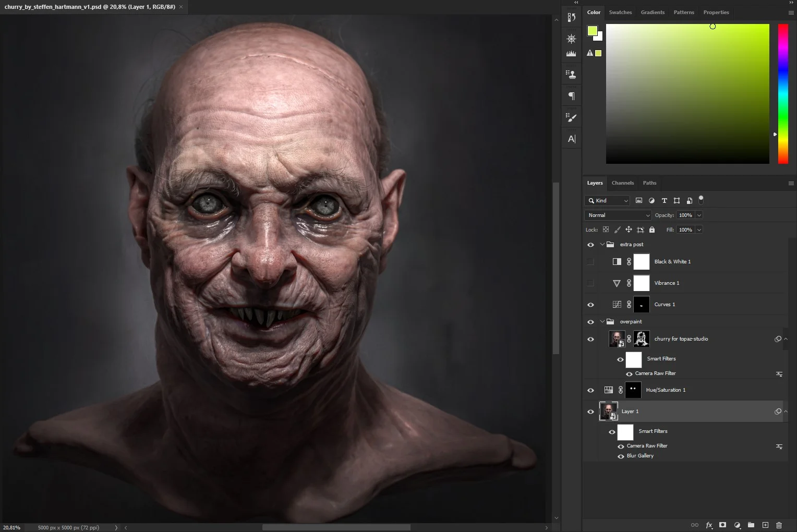Open the layer style fx menu
The width and height of the screenshot is (797, 532).
coord(709,525)
